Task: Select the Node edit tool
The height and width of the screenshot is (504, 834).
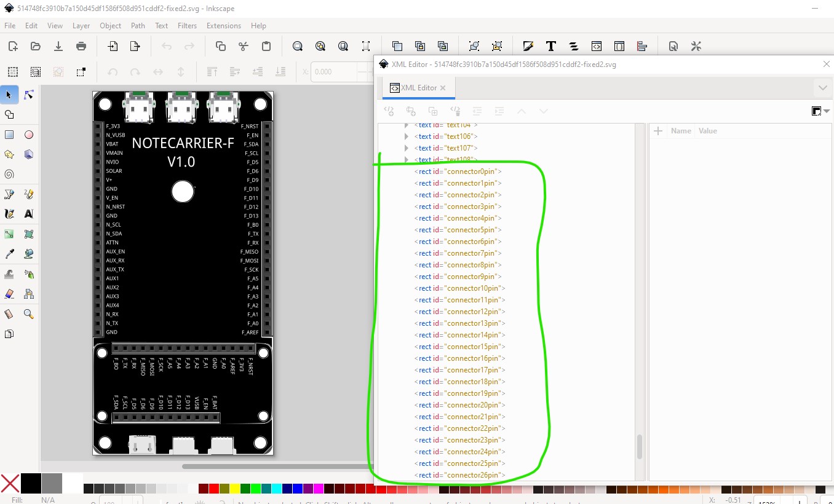Action: click(x=29, y=95)
